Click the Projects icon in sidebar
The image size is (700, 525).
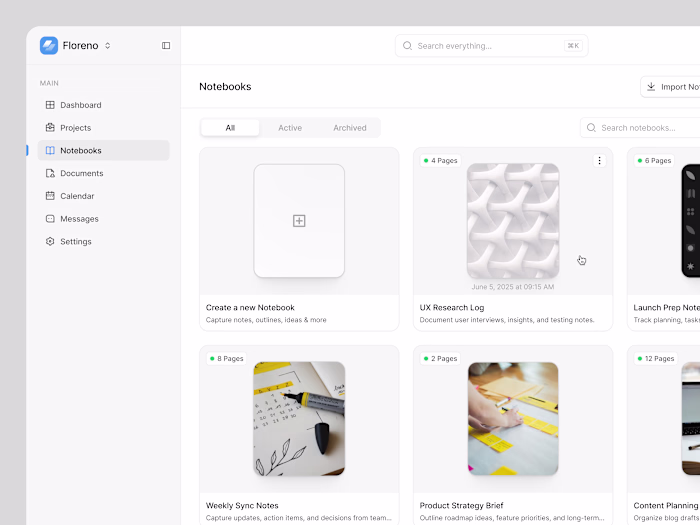(x=50, y=128)
